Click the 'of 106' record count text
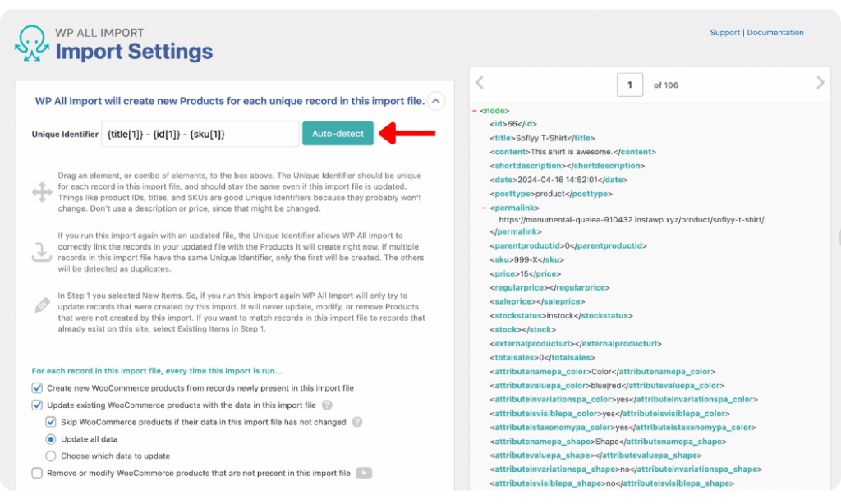 tap(665, 85)
